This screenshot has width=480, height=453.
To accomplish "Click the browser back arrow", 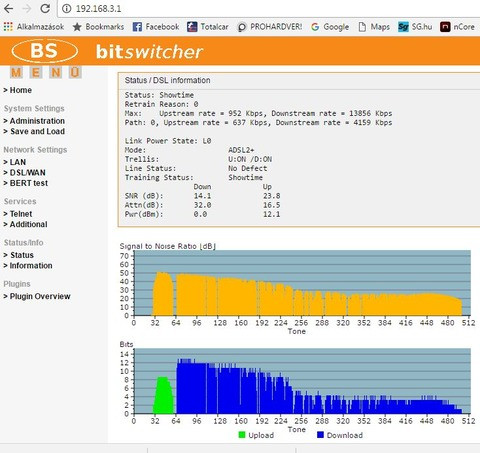I will [x=9, y=8].
